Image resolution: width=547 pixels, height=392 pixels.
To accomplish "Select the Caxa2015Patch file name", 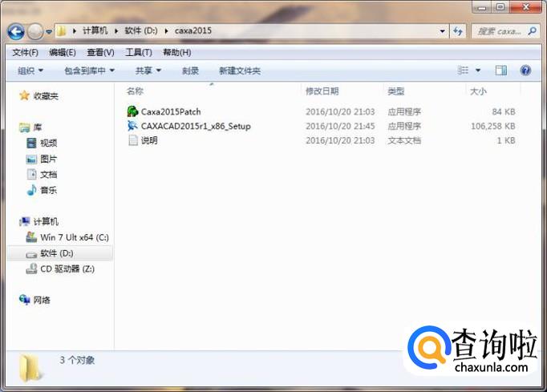I will (171, 111).
